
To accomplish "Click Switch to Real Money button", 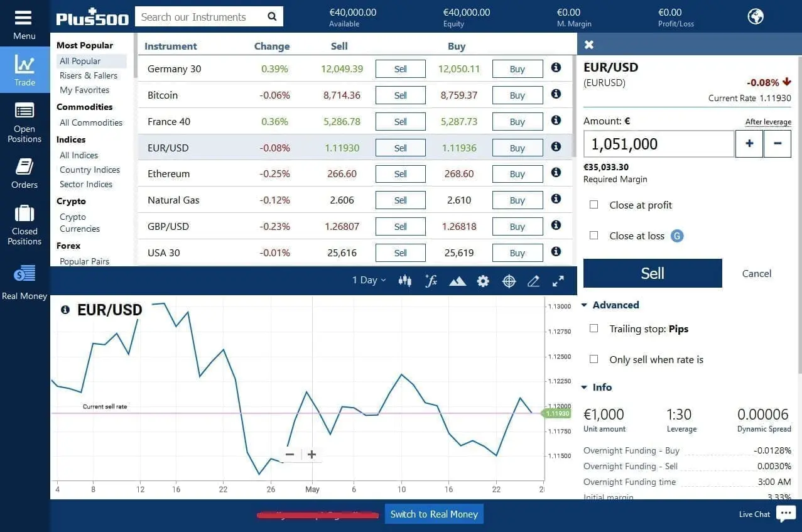I will [x=434, y=514].
